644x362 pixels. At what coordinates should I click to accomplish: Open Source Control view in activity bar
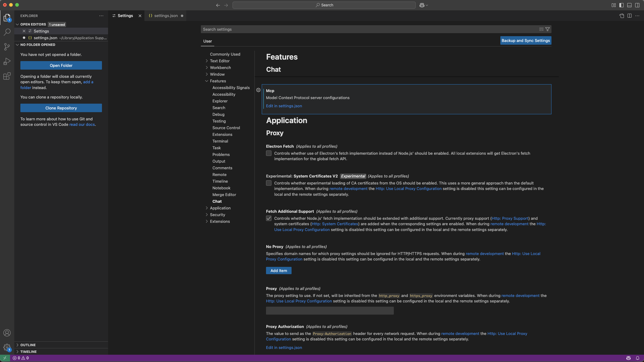click(x=7, y=47)
